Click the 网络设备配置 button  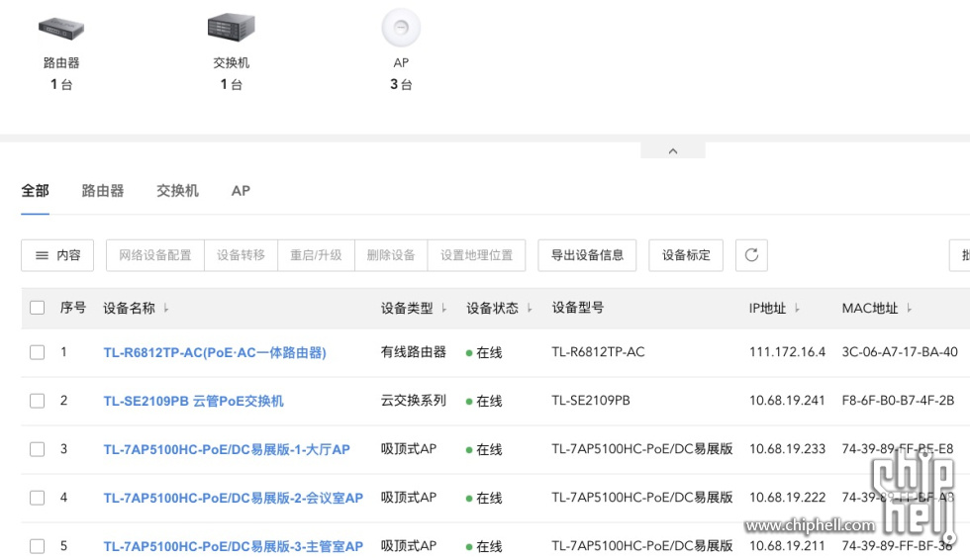coord(155,255)
